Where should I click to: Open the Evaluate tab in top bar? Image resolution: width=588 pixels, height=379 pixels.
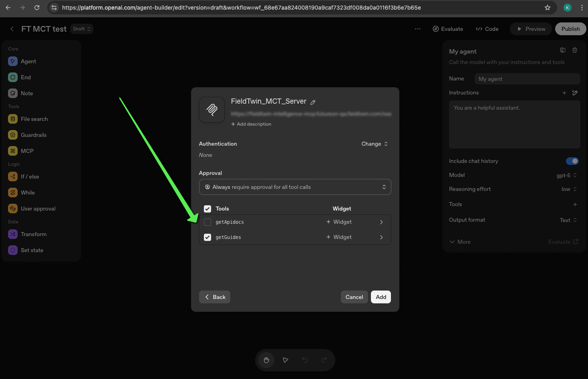point(448,29)
